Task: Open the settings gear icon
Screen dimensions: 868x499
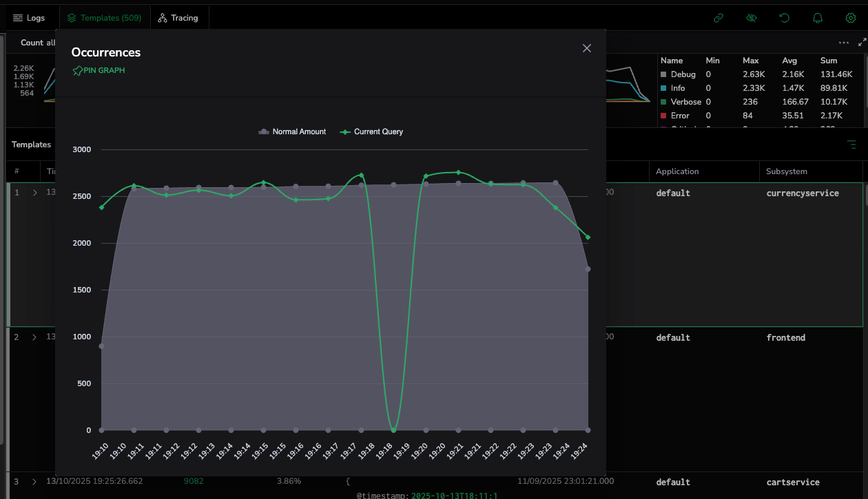Action: click(851, 18)
